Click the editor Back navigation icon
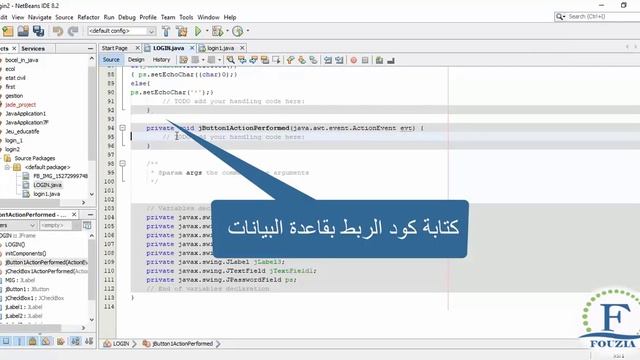 (x=196, y=60)
